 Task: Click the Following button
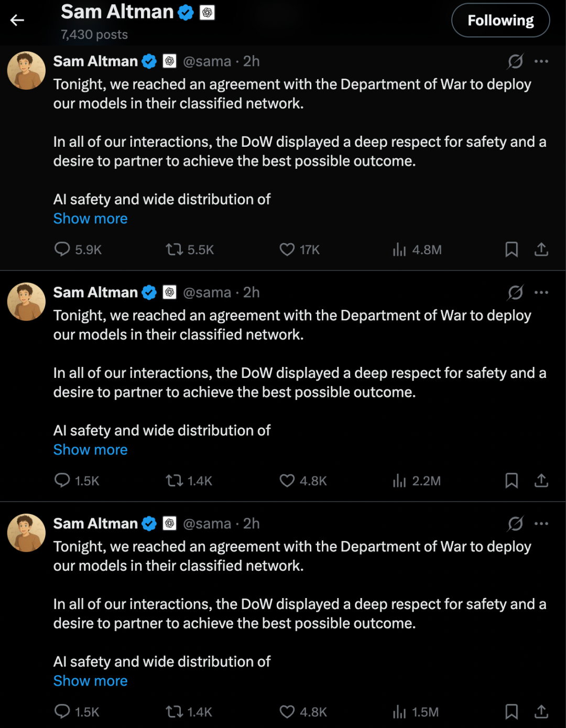pyautogui.click(x=500, y=20)
